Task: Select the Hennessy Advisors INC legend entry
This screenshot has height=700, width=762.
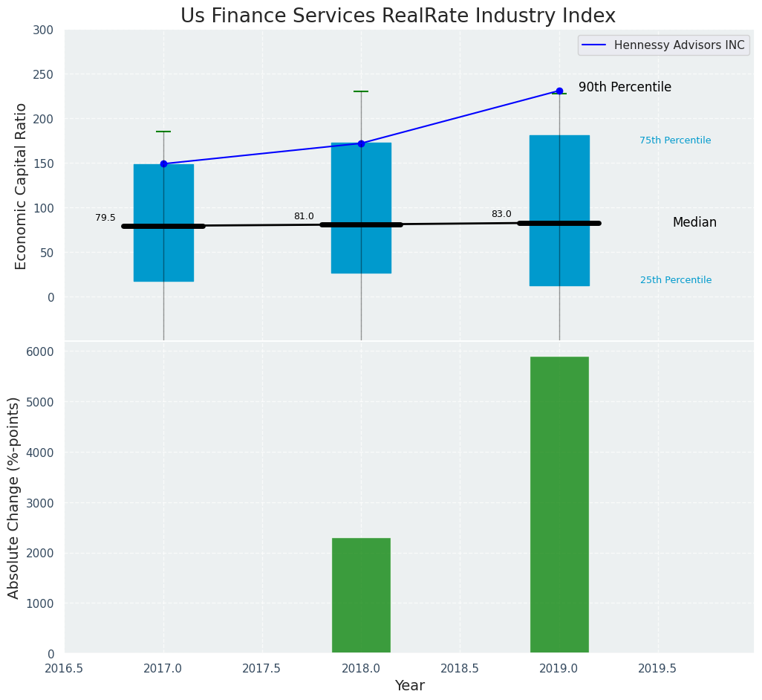Action: pyautogui.click(x=679, y=45)
